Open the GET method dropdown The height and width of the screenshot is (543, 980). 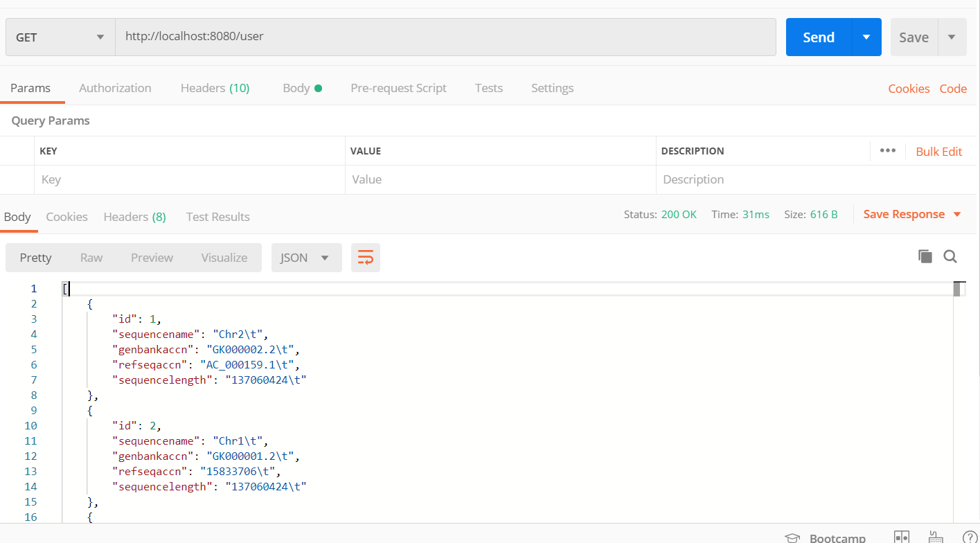coord(60,37)
